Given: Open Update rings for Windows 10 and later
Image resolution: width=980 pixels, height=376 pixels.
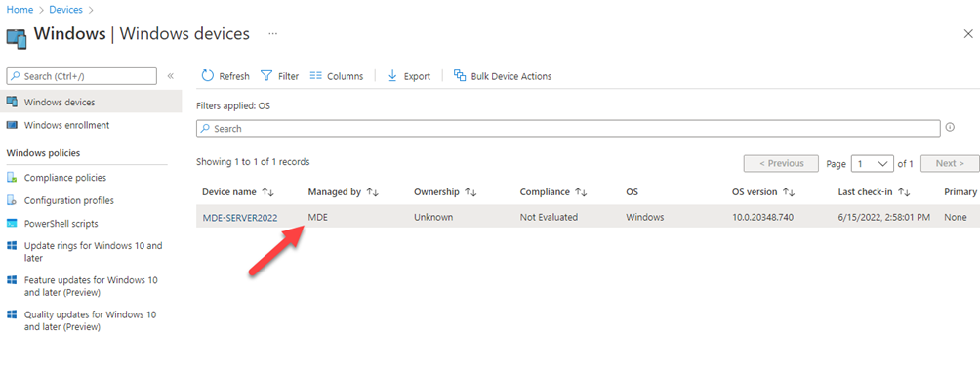Looking at the screenshot, I should [93, 252].
